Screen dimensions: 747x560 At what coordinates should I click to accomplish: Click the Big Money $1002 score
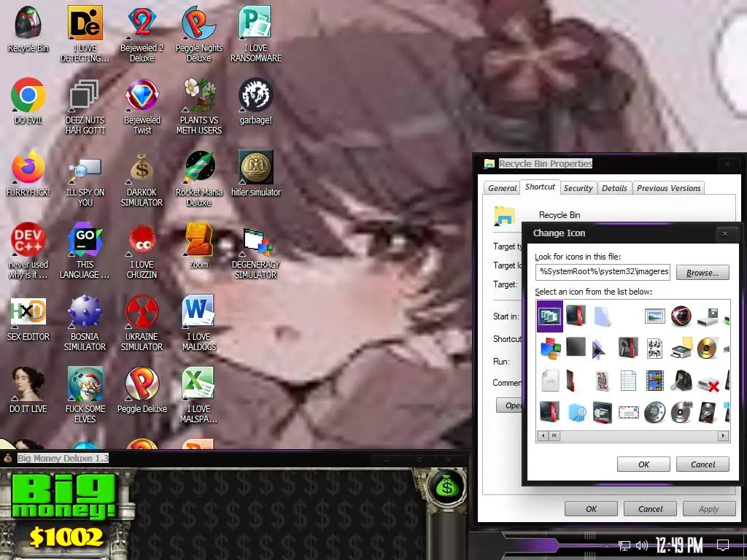point(66,537)
